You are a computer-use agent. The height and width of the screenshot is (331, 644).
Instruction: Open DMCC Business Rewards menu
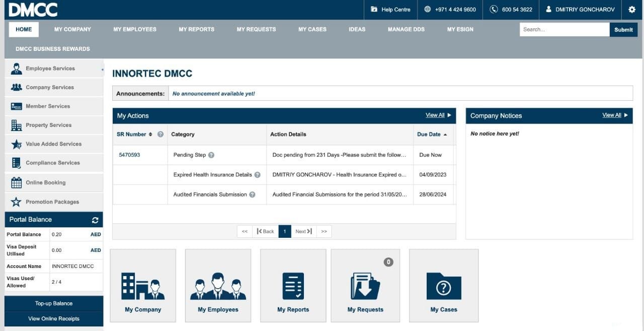[x=53, y=49]
